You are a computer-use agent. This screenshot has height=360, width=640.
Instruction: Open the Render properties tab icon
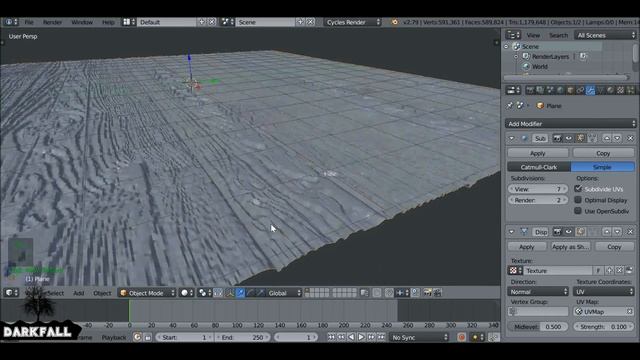click(530, 90)
